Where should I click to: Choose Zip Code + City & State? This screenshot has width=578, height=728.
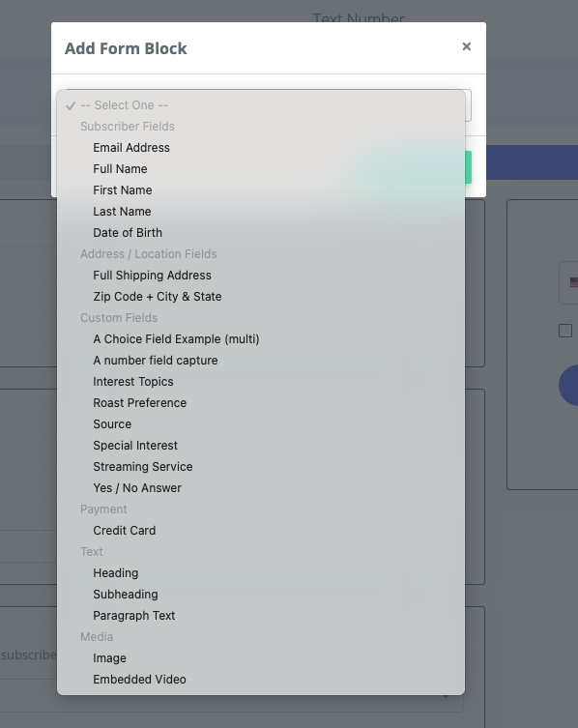tap(261, 297)
